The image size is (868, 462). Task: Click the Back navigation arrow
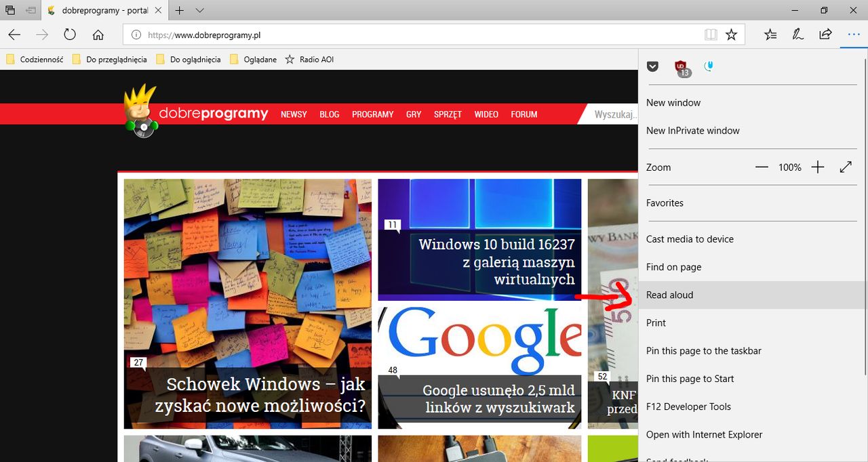click(14, 35)
